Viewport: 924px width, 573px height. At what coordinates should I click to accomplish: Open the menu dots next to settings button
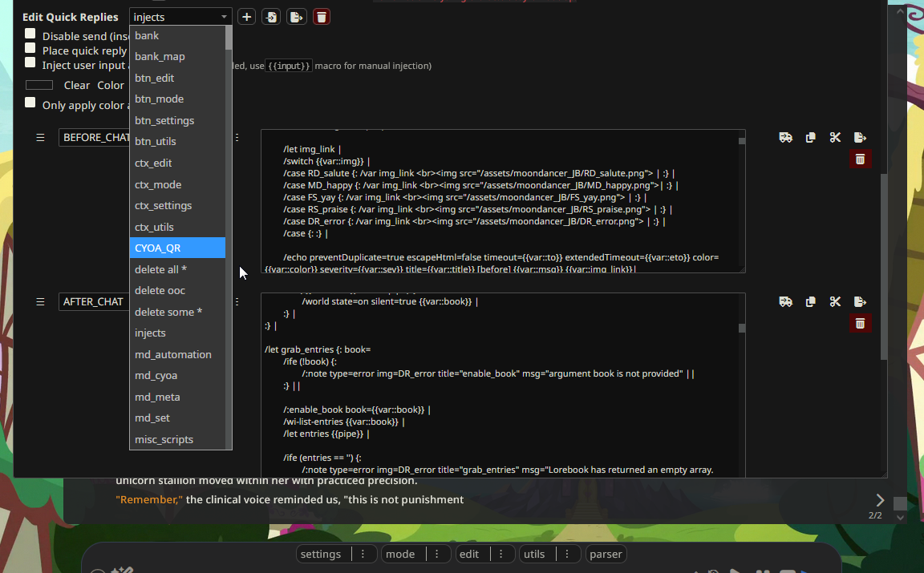pos(363,554)
